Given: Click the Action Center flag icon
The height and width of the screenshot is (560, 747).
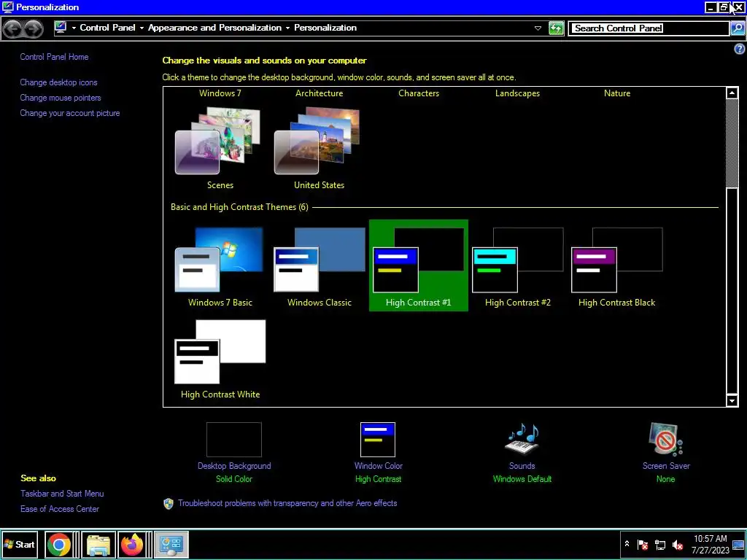Looking at the screenshot, I should tap(643, 544).
